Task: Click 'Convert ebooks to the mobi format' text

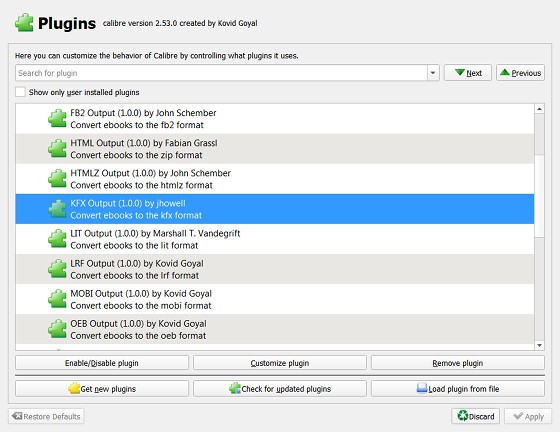Action: click(141, 306)
